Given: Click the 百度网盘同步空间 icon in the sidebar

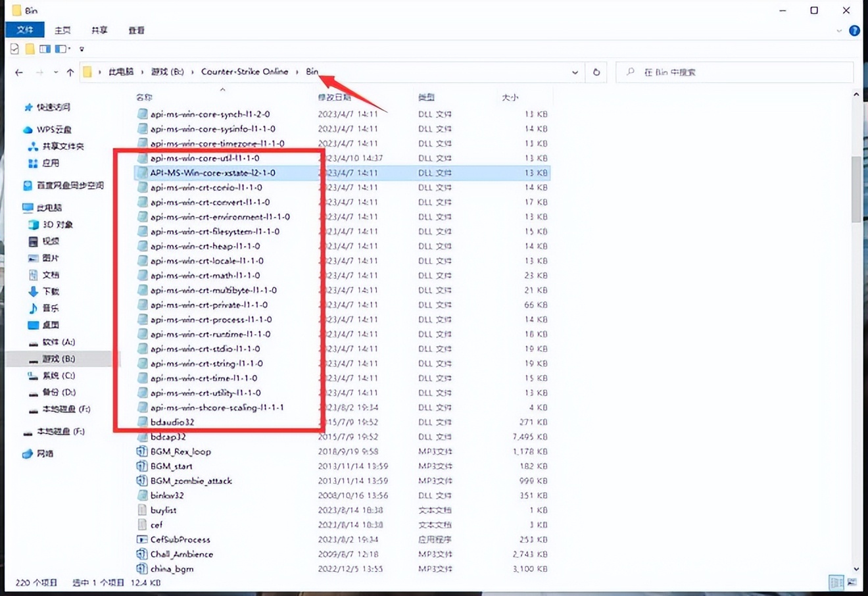Looking at the screenshot, I should tap(28, 186).
